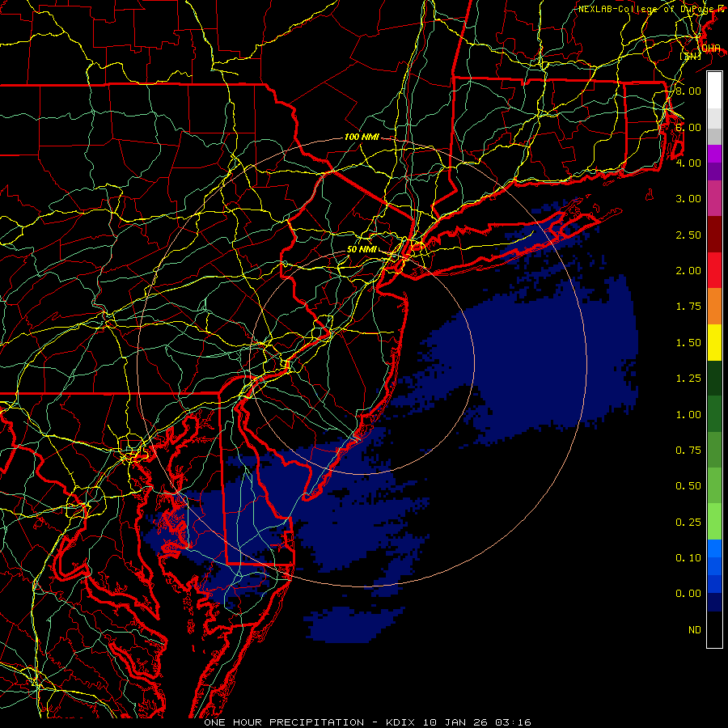Click the '0.00' legend value
Image resolution: width=728 pixels, height=728 pixels.
(688, 594)
